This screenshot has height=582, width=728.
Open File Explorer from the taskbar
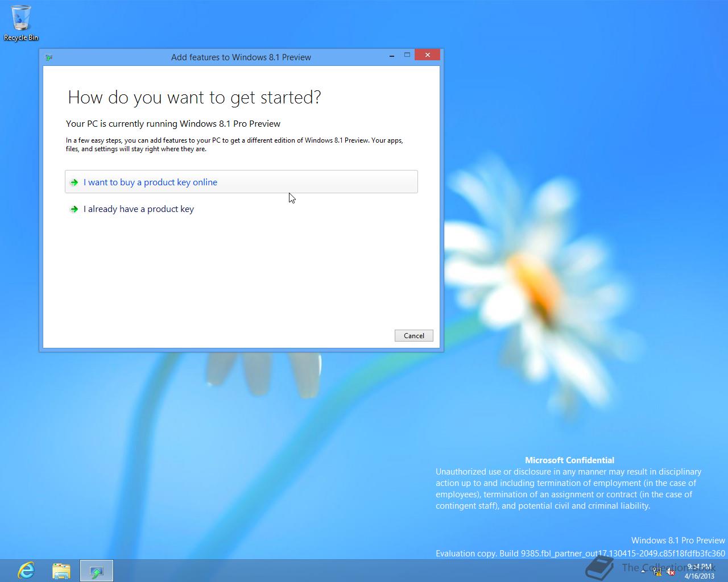point(61,570)
